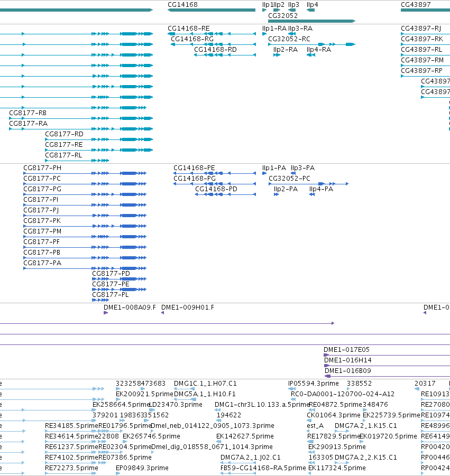Click the CG32052-PC protein label
Image resolution: width=450 pixels, height=476 pixels.
tap(289, 179)
